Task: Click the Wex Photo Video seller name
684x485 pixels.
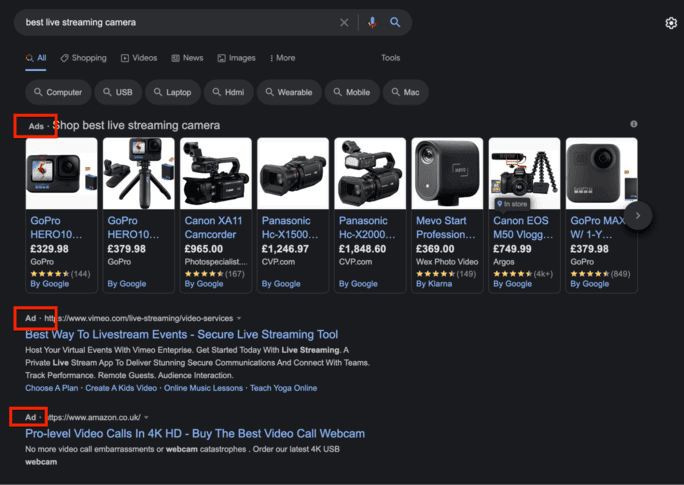Action: coord(447,262)
